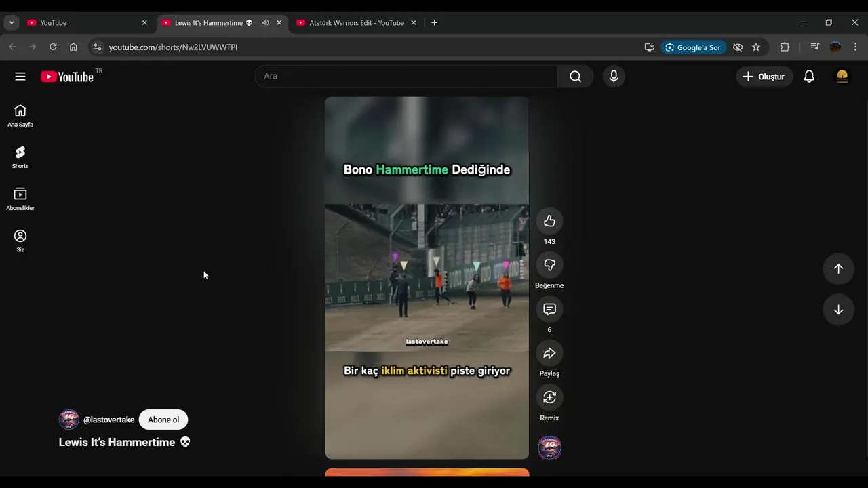Screen dimensions: 868x488
Task: Close the first YouTube tab
Action: tap(144, 22)
